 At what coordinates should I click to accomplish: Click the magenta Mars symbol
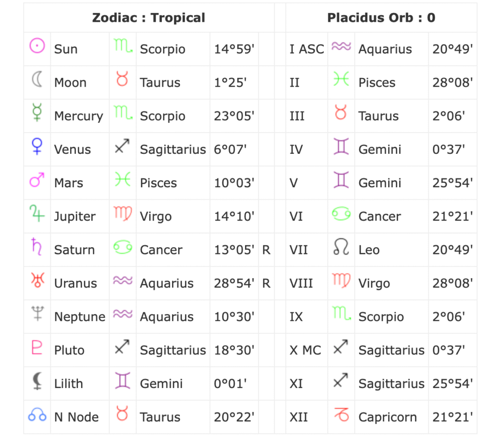tap(37, 180)
